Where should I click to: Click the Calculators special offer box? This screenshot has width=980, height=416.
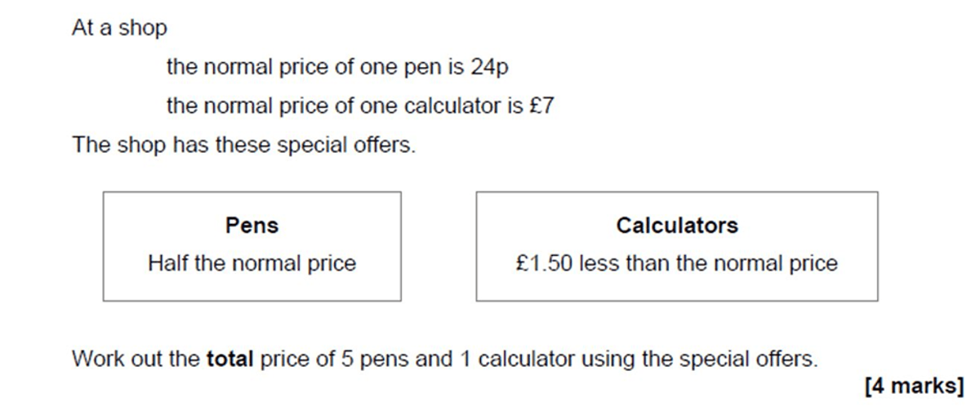[x=677, y=246]
